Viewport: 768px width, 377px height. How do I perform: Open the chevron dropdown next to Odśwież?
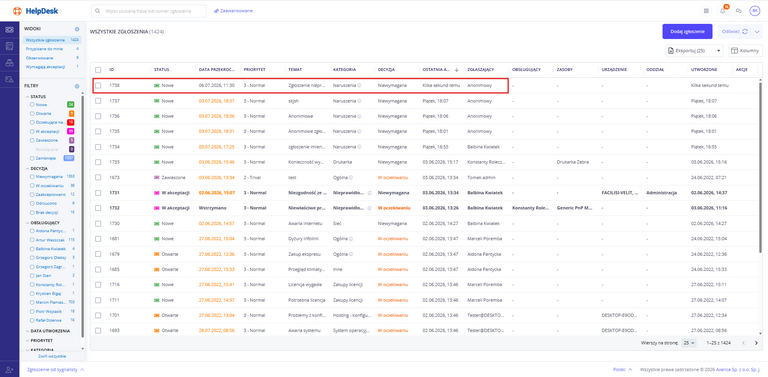coord(757,31)
